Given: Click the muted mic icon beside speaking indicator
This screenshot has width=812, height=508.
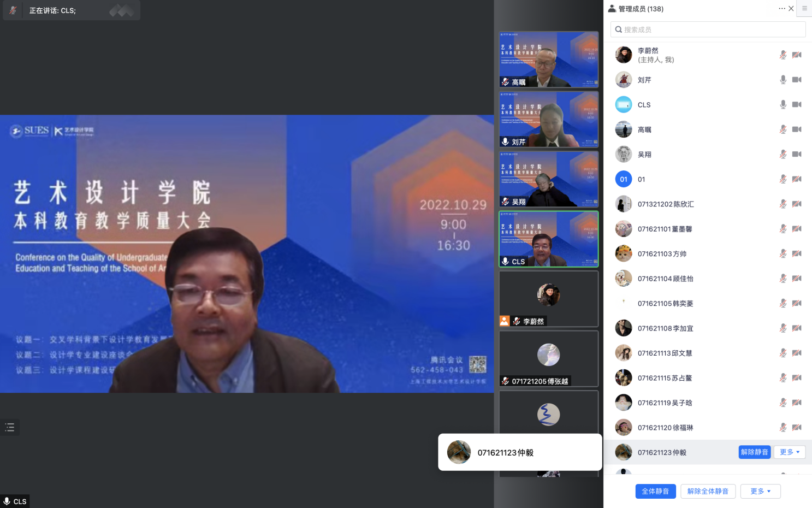Looking at the screenshot, I should (x=13, y=10).
